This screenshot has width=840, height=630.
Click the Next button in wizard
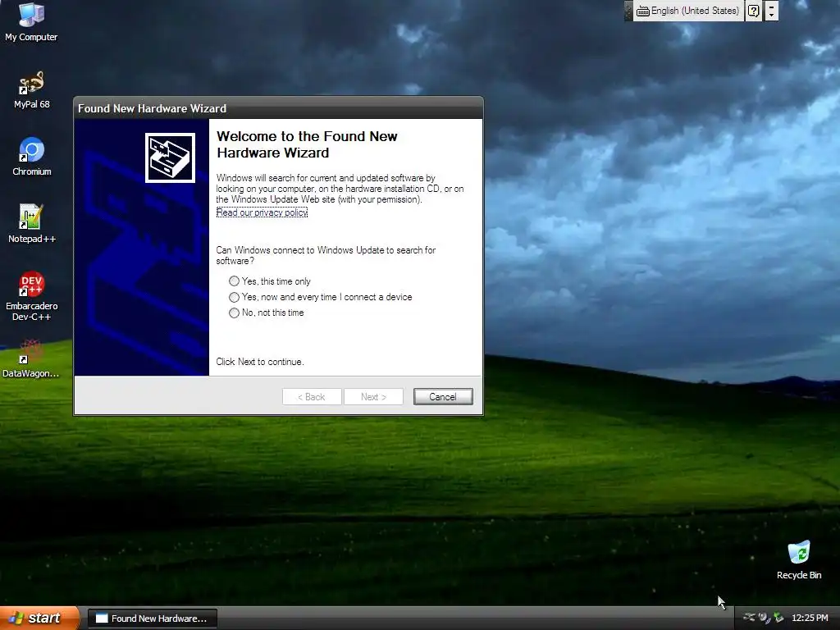click(373, 397)
